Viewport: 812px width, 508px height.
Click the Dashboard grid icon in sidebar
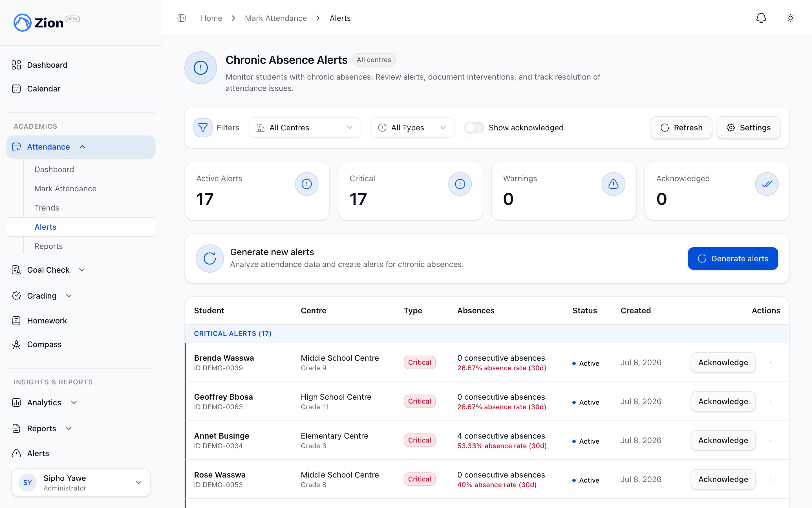(x=16, y=65)
